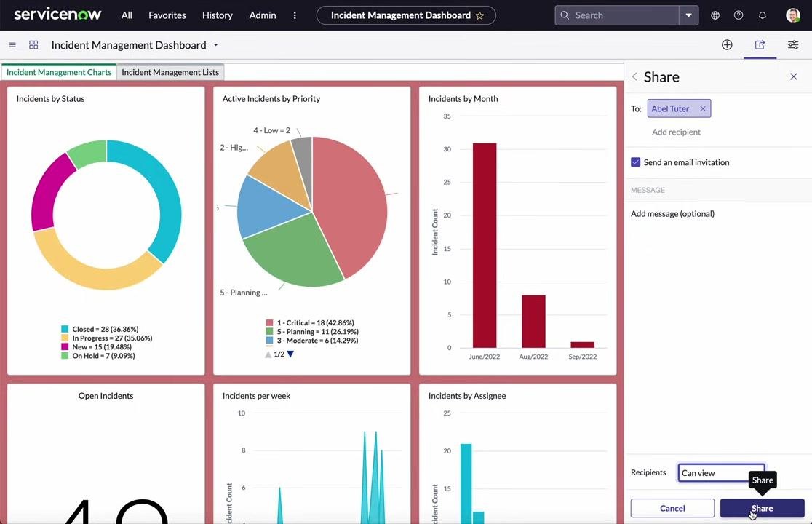
Task: Click the Incident Management Dashboard header pill
Action: click(x=406, y=15)
